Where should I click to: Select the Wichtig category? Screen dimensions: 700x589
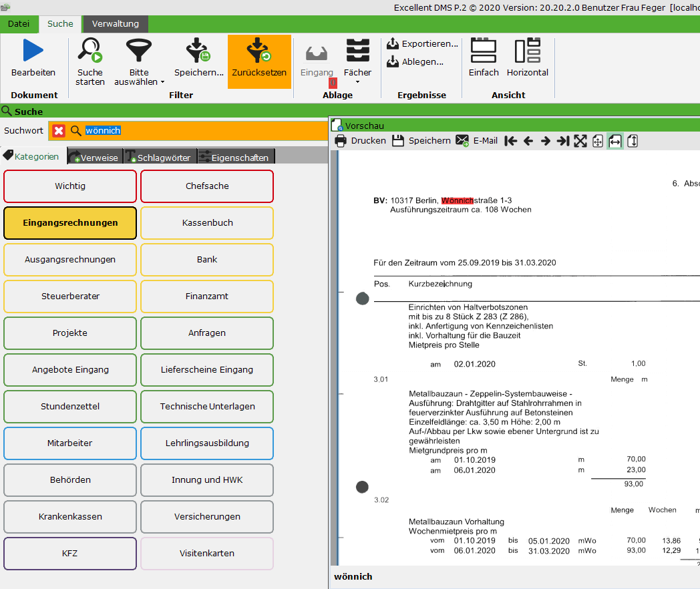pos(70,186)
